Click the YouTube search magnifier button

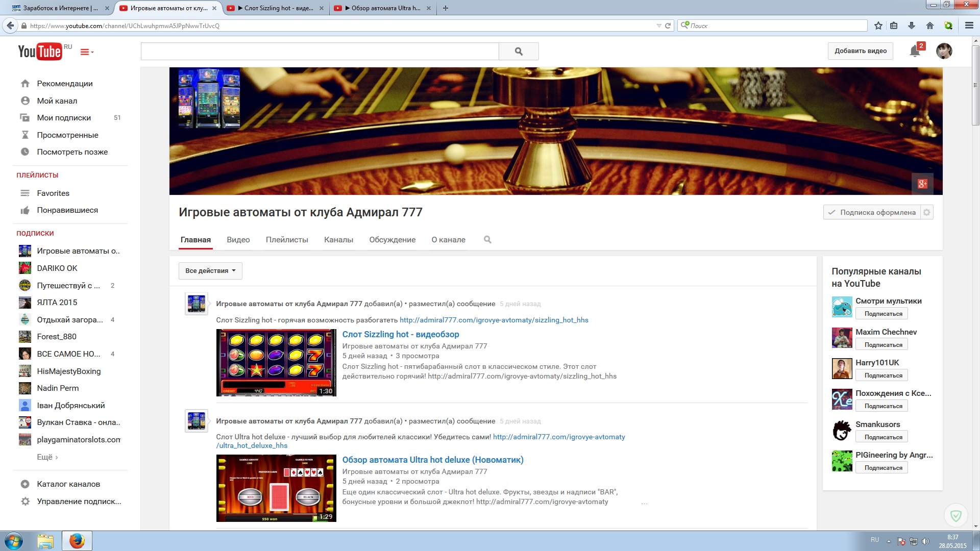click(519, 51)
